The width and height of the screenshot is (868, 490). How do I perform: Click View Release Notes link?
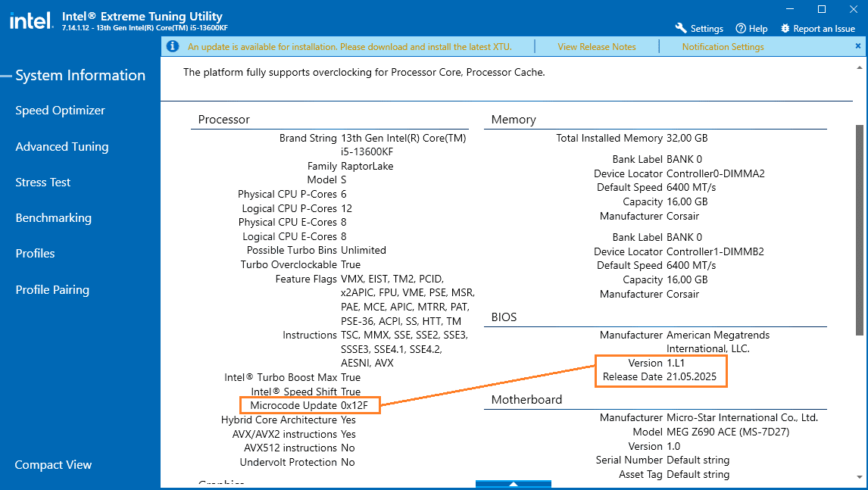tap(597, 47)
